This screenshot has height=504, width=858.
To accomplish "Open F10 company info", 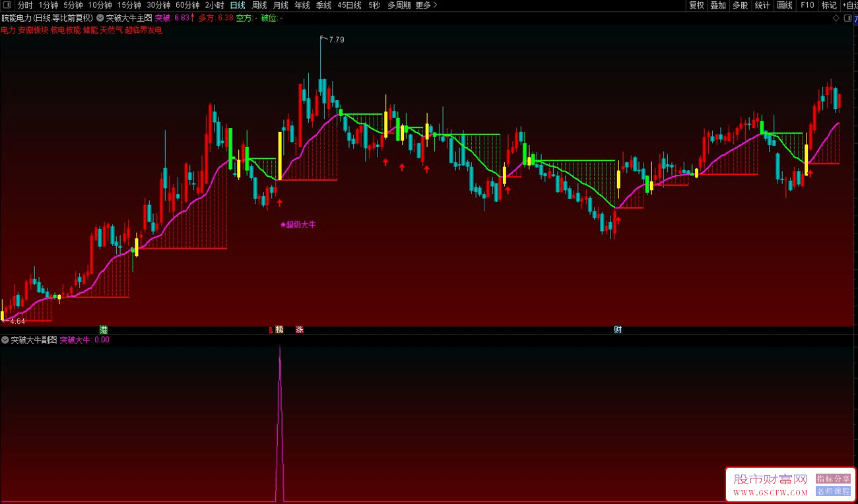I will [x=807, y=5].
